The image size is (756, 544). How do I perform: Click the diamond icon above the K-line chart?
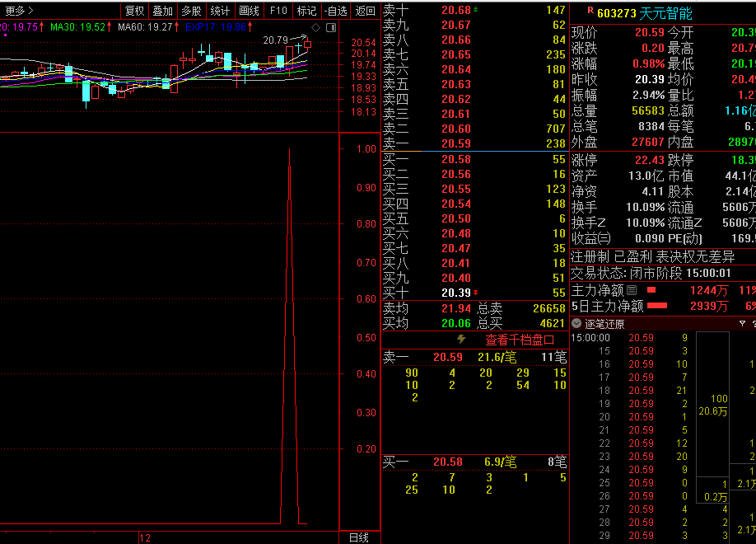tap(315, 27)
